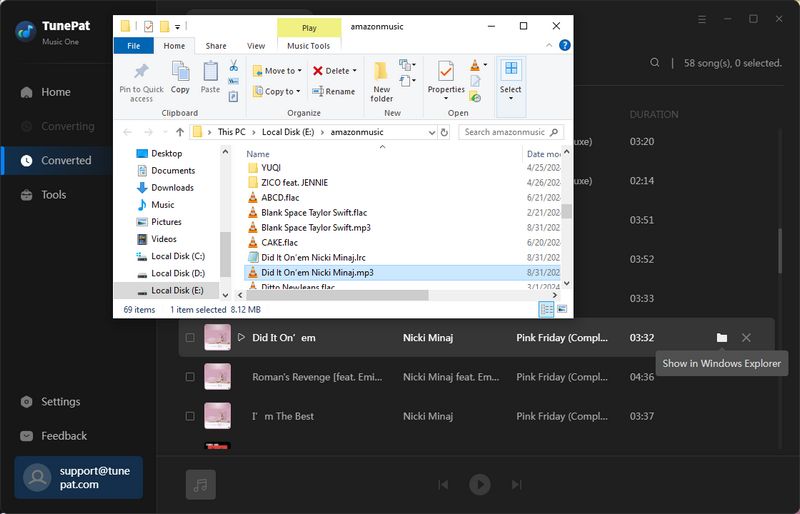The image size is (800, 514).
Task: Click the Search amazonmusic field
Action: pyautogui.click(x=504, y=132)
